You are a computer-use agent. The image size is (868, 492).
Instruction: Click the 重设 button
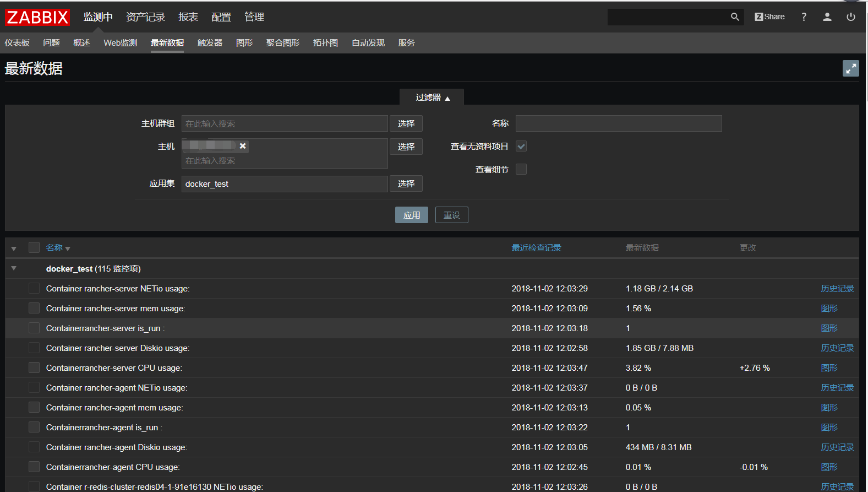[x=452, y=215]
